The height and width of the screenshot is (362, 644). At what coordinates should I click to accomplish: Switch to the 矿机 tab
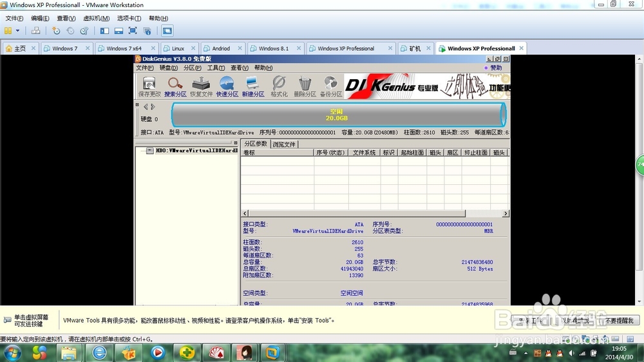[415, 48]
